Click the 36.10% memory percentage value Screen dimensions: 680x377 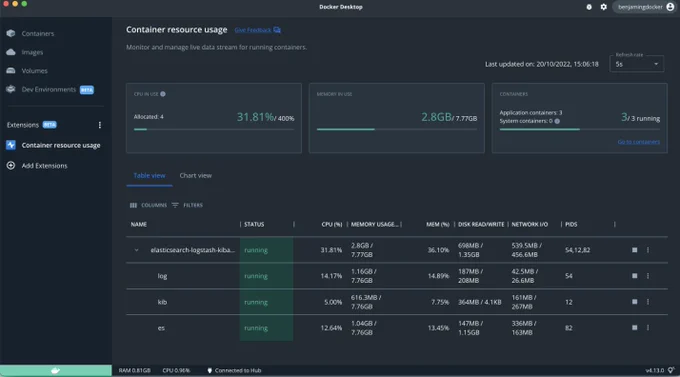tap(438, 250)
